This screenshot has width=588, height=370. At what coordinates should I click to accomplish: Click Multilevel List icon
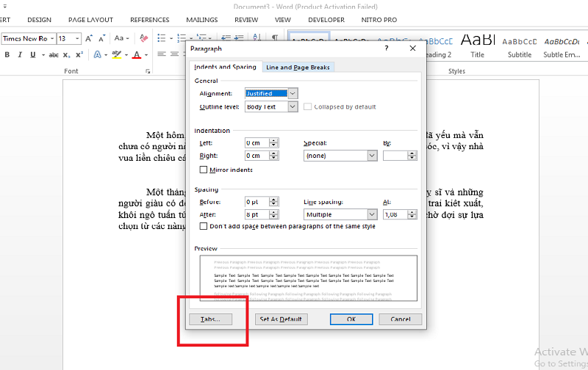pos(201,38)
